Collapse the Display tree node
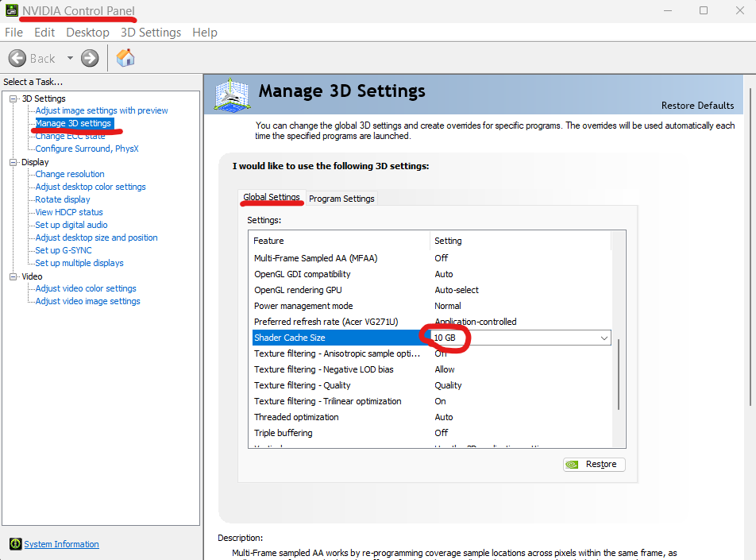Image resolution: width=756 pixels, height=560 pixels. click(x=13, y=162)
